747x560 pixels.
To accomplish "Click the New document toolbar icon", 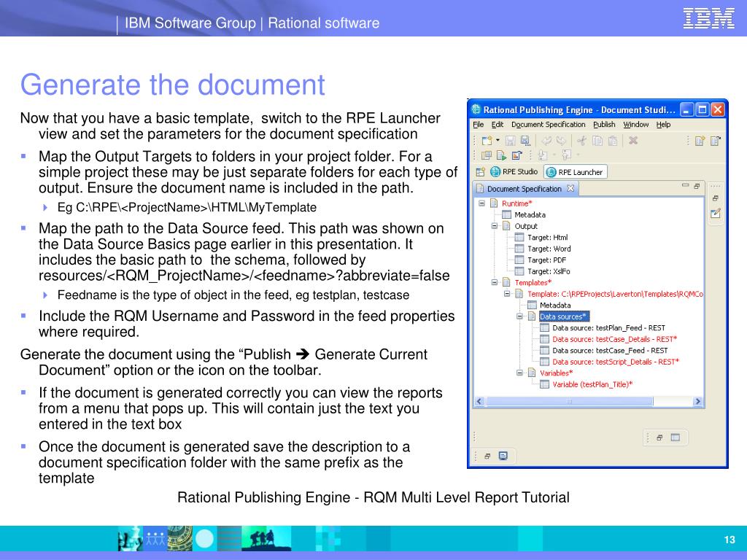I will (x=487, y=141).
